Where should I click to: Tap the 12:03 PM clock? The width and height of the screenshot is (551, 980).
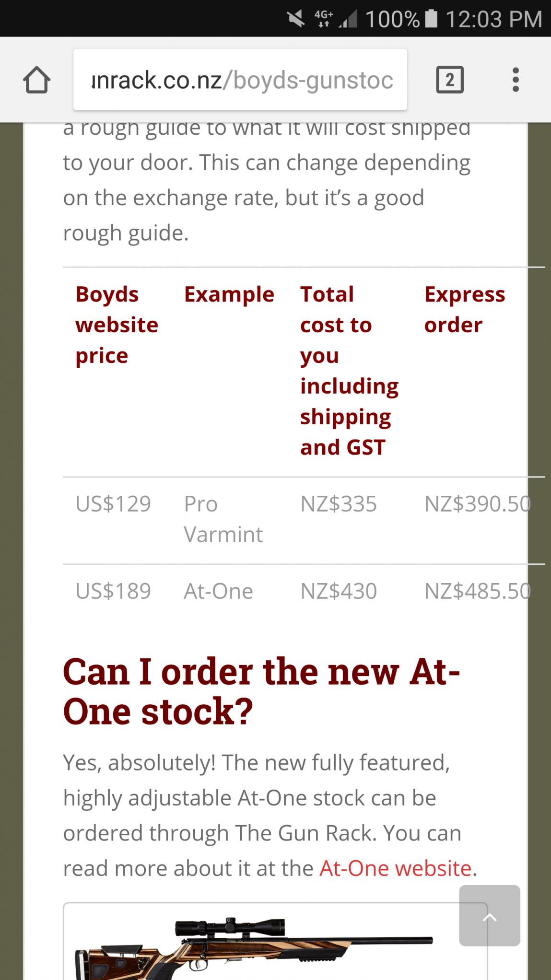coord(494,19)
